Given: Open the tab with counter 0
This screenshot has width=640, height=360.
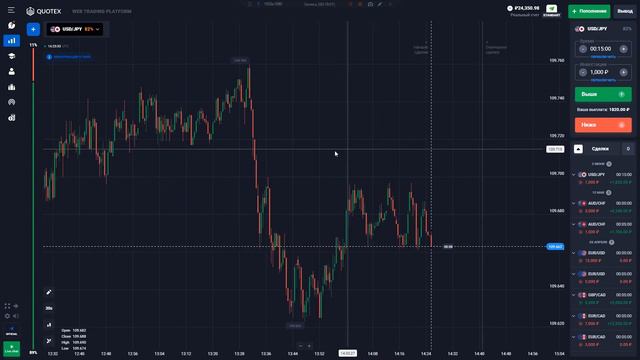Looking at the screenshot, I should (628, 149).
